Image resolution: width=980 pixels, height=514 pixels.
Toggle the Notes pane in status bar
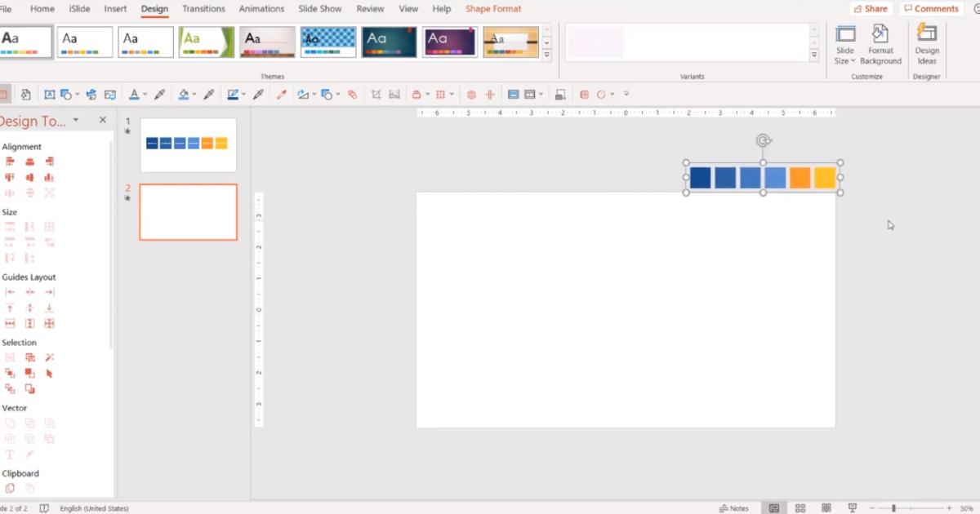[x=733, y=507]
